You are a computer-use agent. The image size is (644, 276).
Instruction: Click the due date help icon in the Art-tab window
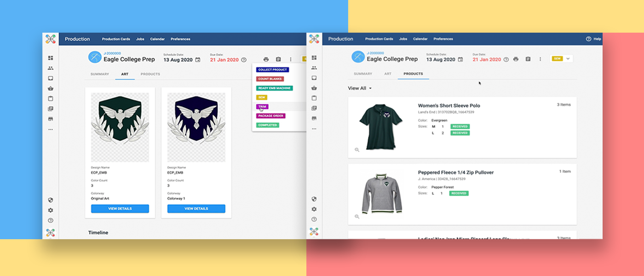pos(244,60)
